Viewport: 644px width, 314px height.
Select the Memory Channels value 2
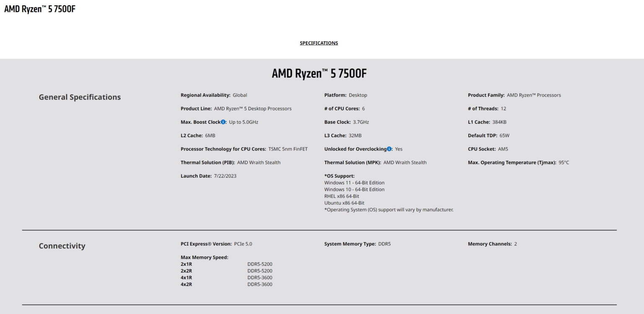516,243
